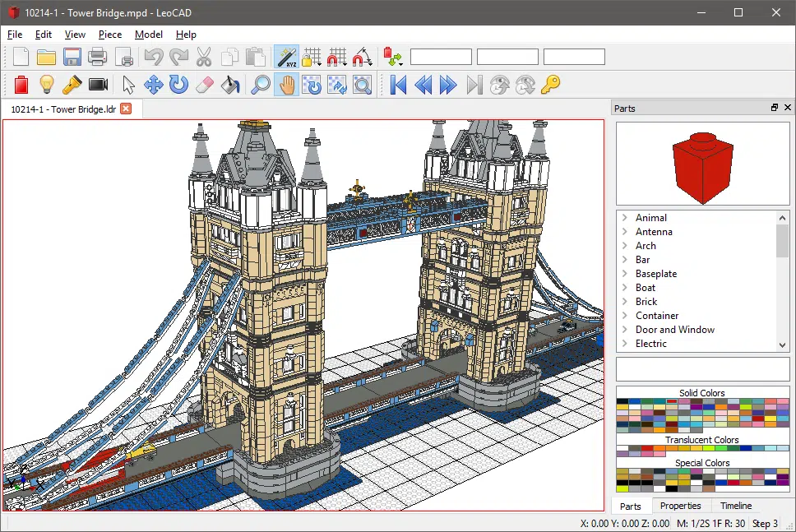The height and width of the screenshot is (532, 796).
Task: Switch to the Timeline tab
Action: click(x=736, y=506)
